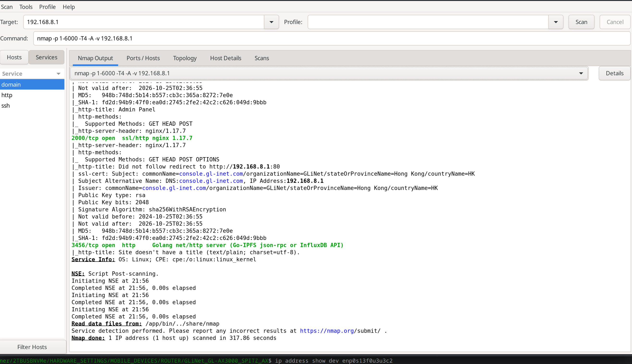This screenshot has width=632, height=364.
Task: Toggle the Hosts list view
Action: (x=14, y=57)
